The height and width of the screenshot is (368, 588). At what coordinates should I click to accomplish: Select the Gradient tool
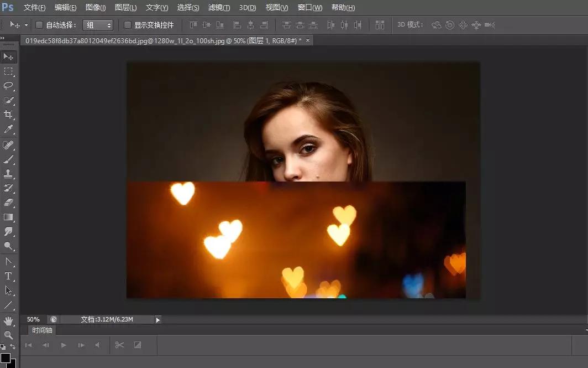click(8, 217)
